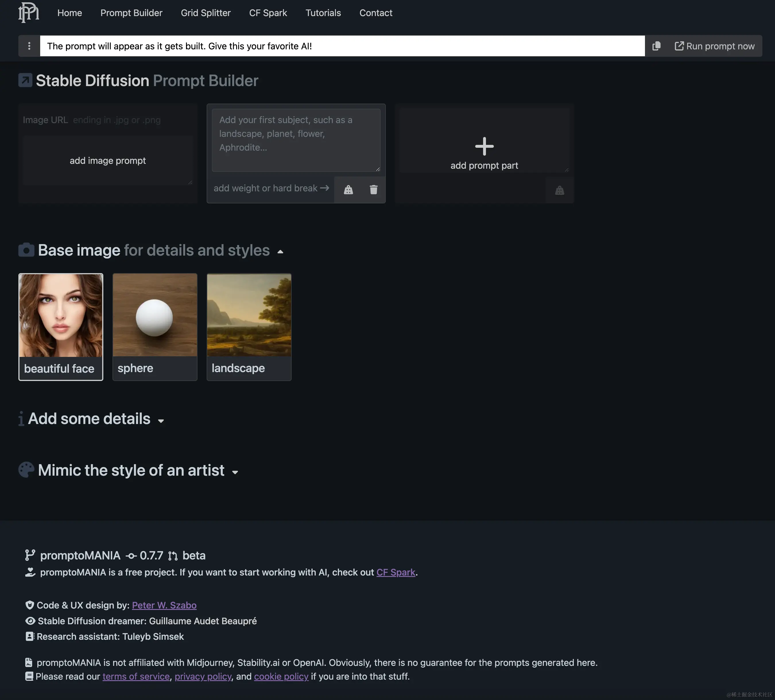This screenshot has width=775, height=700.
Task: Click the arrow icon beside Stable Diffusion heading
Action: (25, 80)
